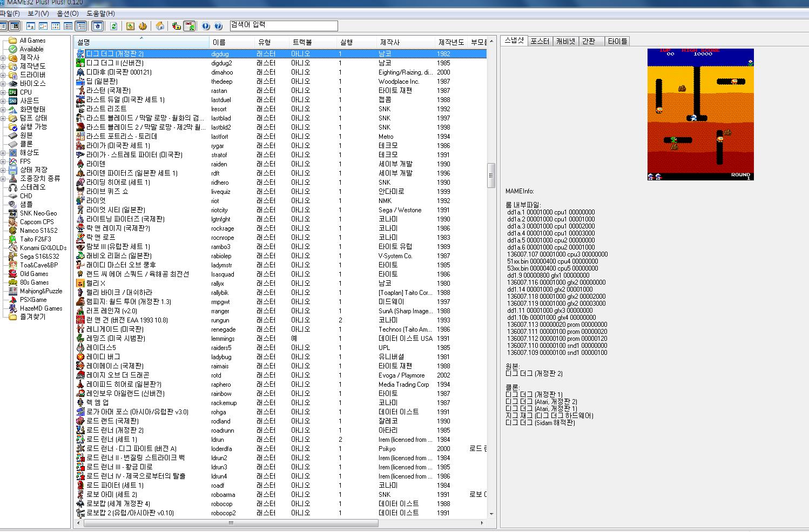Viewport: 809px width, 532px height.
Task: Sort by the 제작사 column header
Action: click(405, 42)
